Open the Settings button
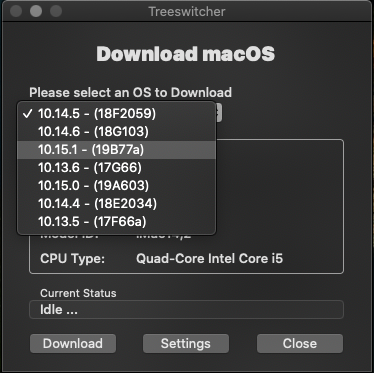Screen dimensions: 374x373 [186, 343]
